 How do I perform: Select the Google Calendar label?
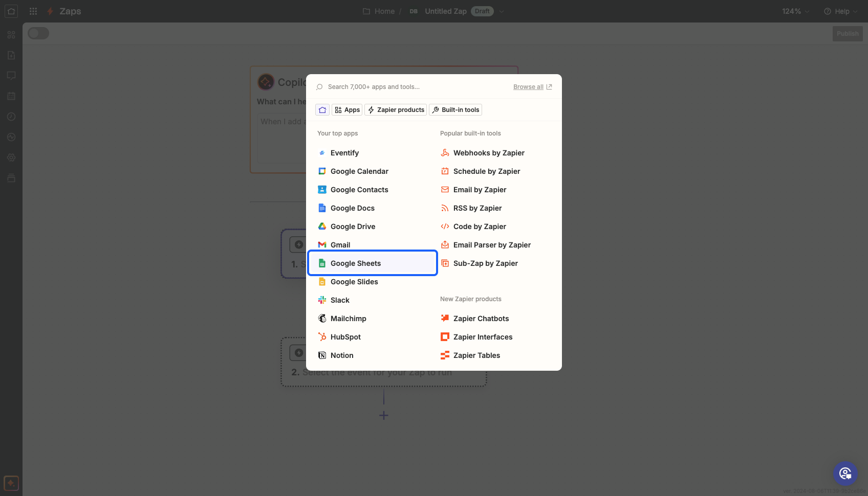point(359,171)
